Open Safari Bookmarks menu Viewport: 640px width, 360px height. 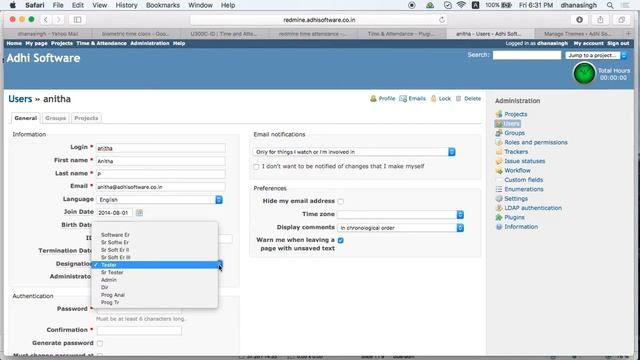[162, 5]
